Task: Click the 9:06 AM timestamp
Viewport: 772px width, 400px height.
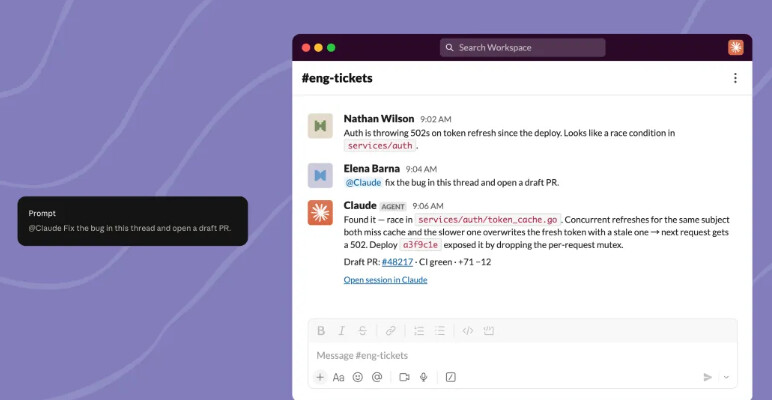Action: pyautogui.click(x=428, y=206)
